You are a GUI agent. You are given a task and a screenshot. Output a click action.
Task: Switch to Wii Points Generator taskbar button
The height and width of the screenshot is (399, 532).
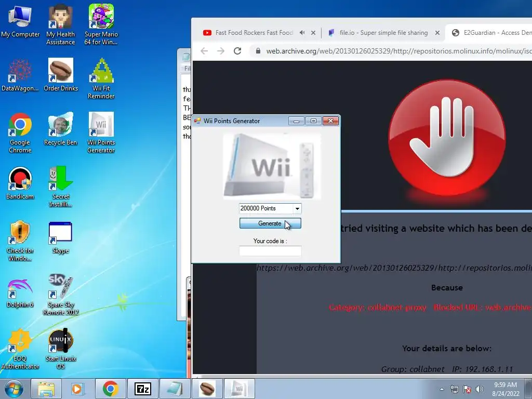239,389
